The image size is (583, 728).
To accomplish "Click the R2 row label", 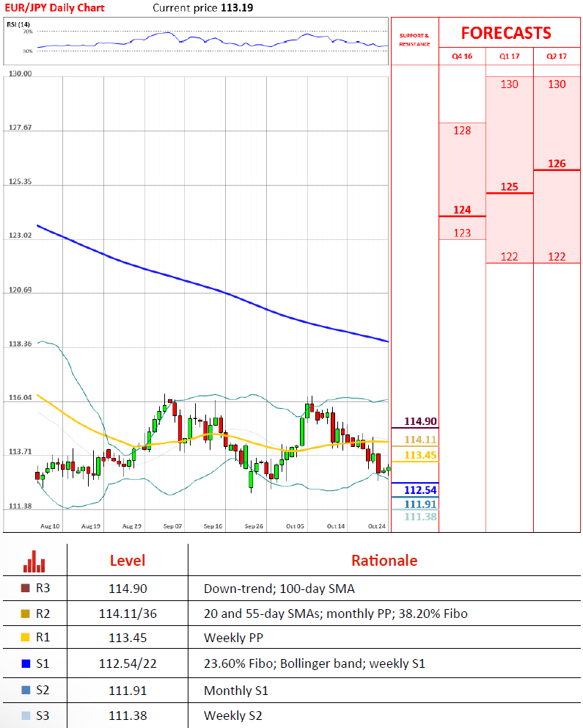I will 43,614.
